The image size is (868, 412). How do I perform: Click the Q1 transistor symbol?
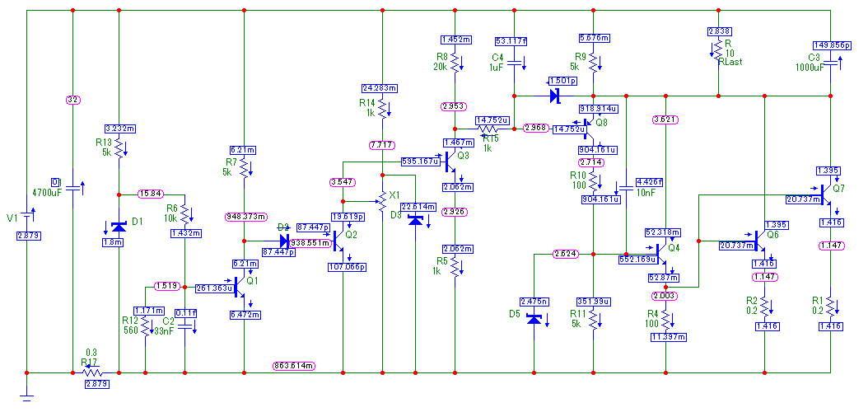(x=240, y=288)
